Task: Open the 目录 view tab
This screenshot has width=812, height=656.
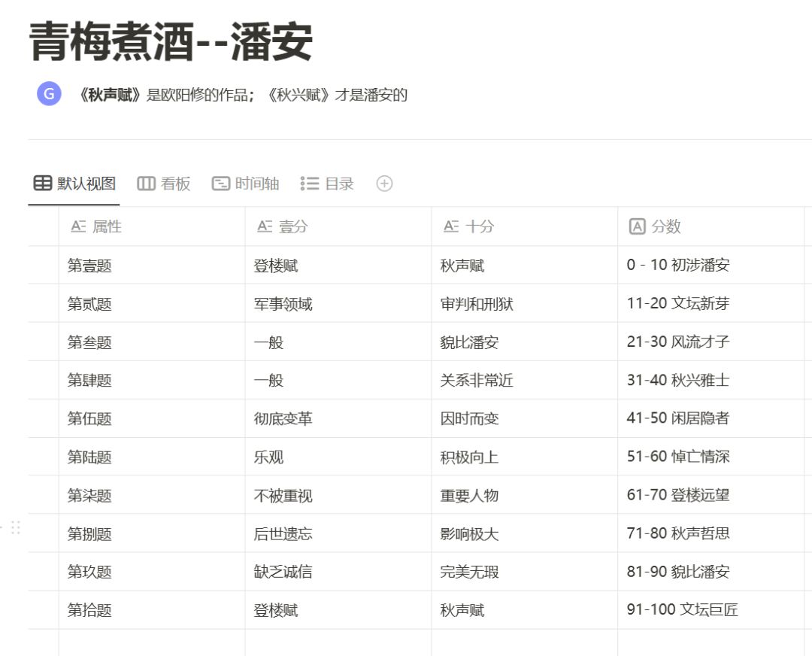Action: click(327, 184)
